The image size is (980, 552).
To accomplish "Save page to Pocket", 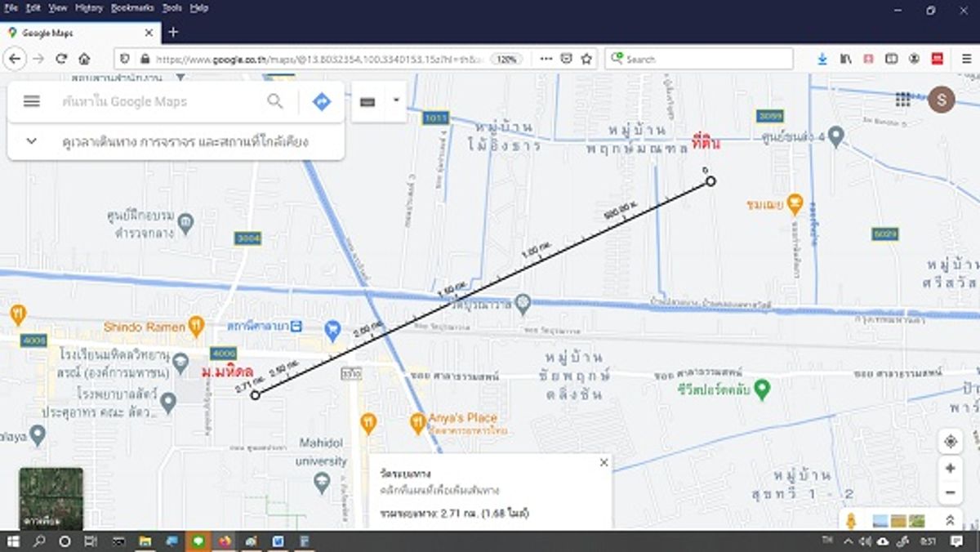I will [567, 59].
